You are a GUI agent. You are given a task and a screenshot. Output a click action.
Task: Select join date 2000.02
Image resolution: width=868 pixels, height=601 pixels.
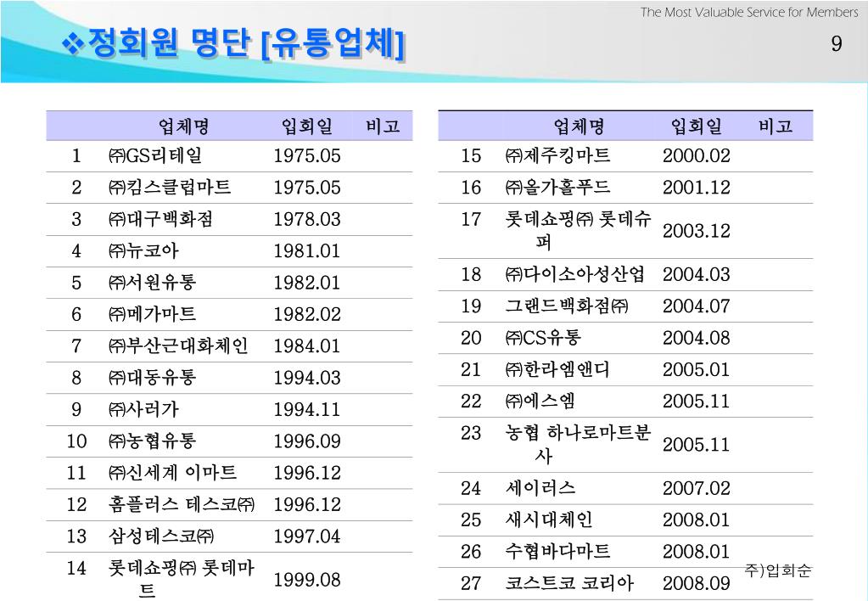697,155
